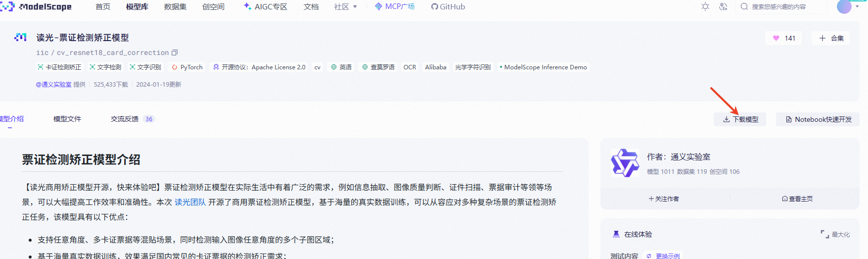Open the 读光团队 hyperlink
Image resolution: width=868 pixels, height=259 pixels.
click(190, 202)
